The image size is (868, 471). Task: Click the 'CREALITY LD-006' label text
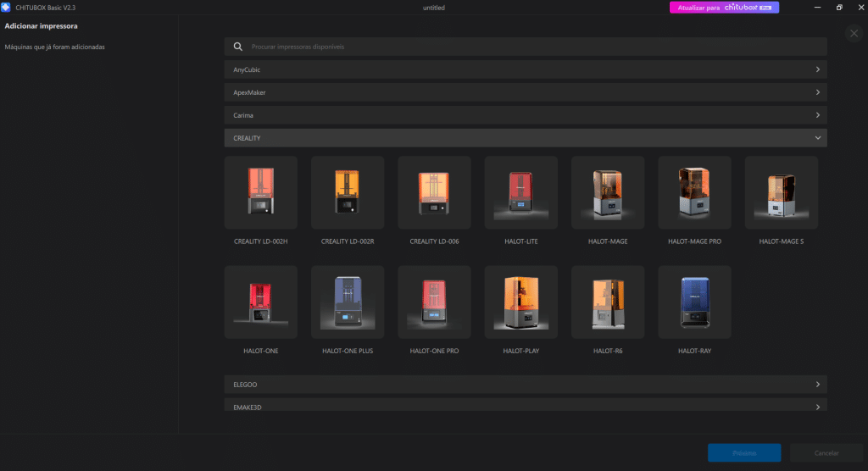tap(435, 241)
